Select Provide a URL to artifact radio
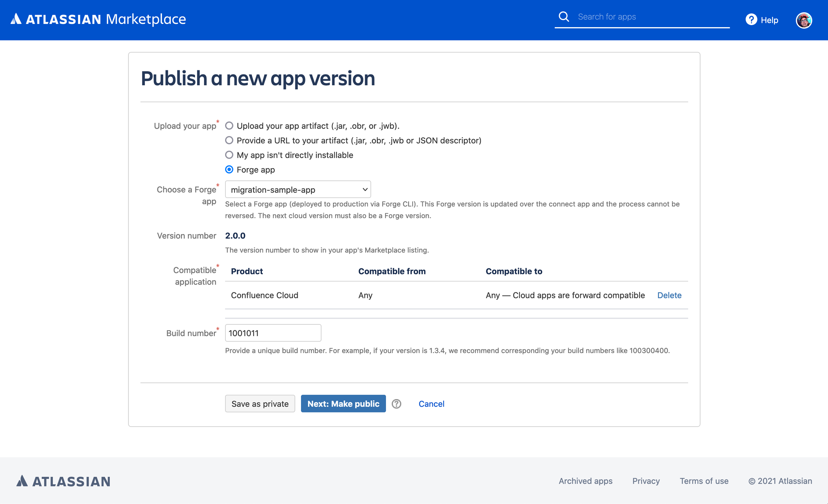Screen dimensions: 828x504 click(x=229, y=140)
